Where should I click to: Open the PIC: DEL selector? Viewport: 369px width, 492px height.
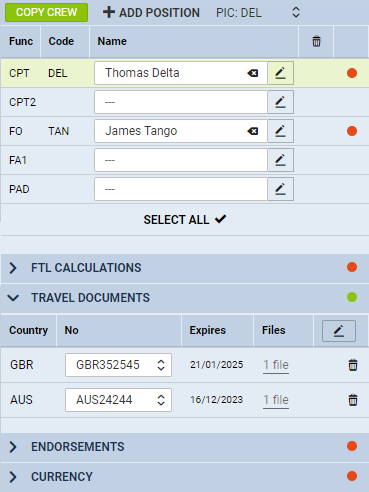click(x=258, y=13)
